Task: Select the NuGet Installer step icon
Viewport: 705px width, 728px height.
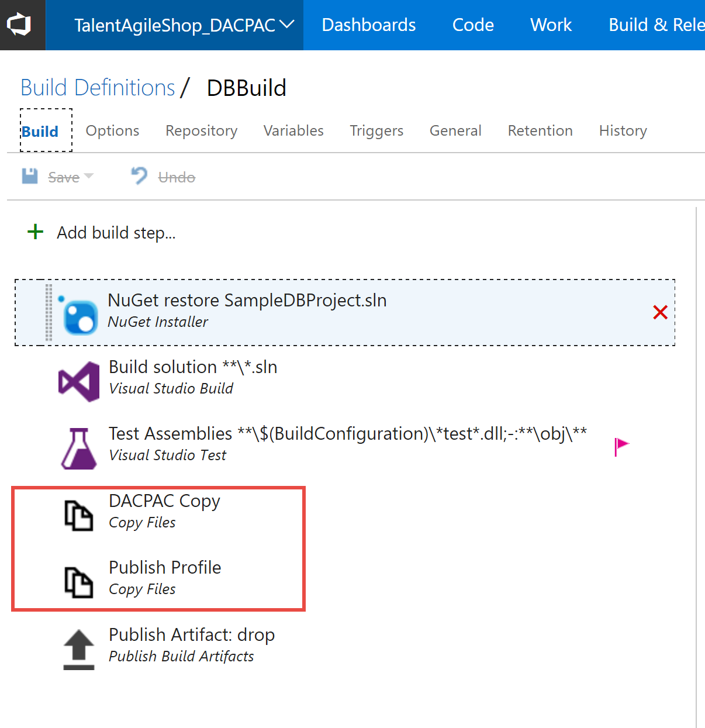Action: (78, 312)
